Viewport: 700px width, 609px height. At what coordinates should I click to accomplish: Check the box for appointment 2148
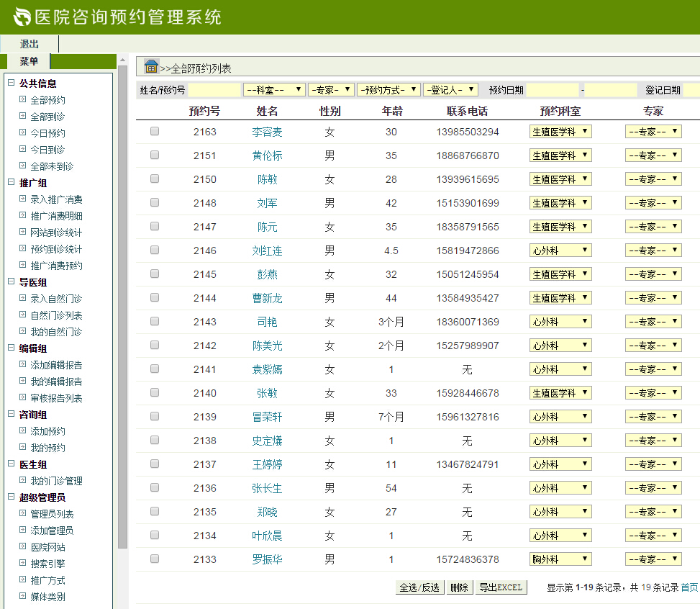tap(155, 202)
